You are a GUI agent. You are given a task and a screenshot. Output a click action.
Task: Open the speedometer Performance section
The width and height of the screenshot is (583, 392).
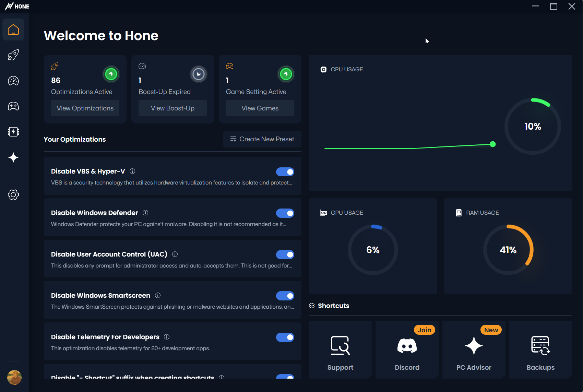13,81
